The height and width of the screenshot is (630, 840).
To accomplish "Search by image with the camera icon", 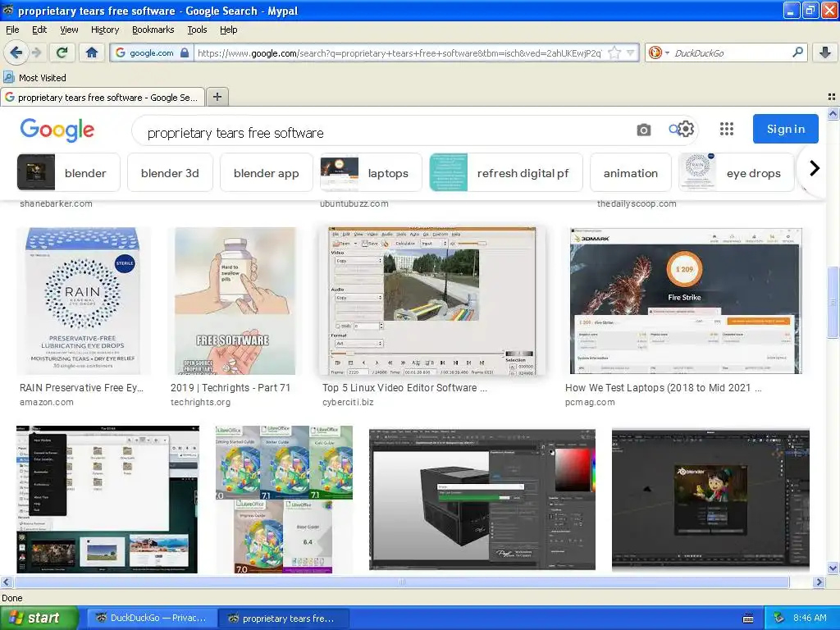I will click(x=643, y=130).
